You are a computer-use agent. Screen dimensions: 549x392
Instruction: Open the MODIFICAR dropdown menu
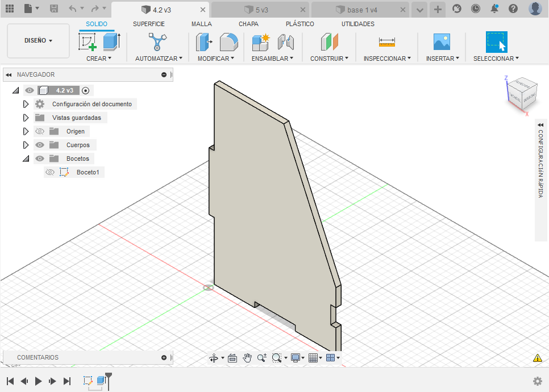pyautogui.click(x=216, y=59)
